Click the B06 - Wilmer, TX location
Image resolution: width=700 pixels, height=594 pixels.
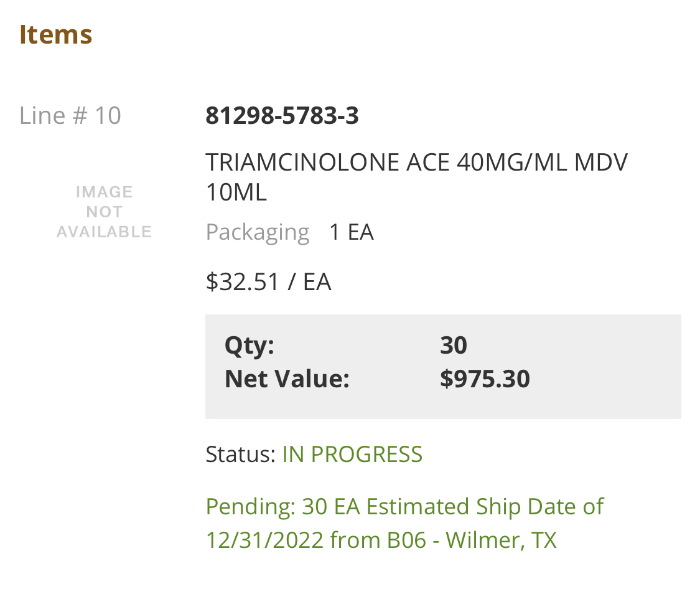click(472, 540)
